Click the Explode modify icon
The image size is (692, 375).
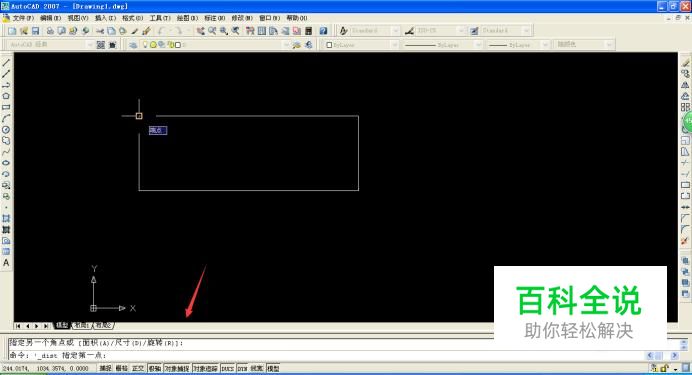(x=685, y=241)
